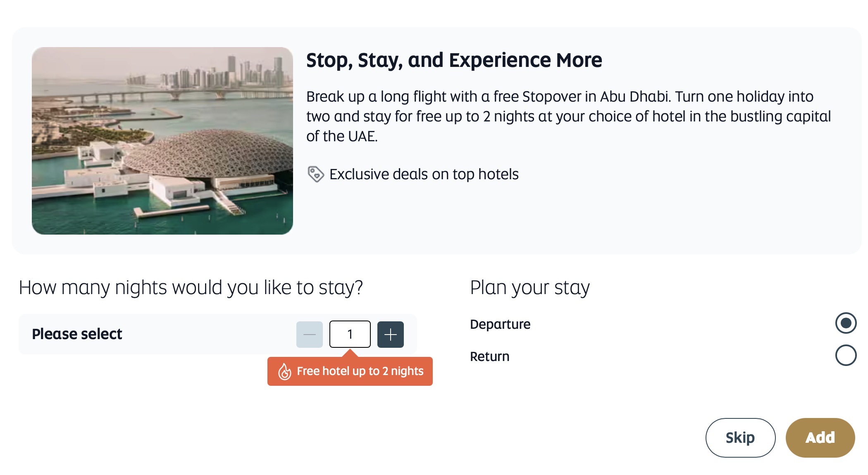Viewport: 868px width, 475px height.
Task: Click the price tag deals icon
Action: click(x=316, y=174)
